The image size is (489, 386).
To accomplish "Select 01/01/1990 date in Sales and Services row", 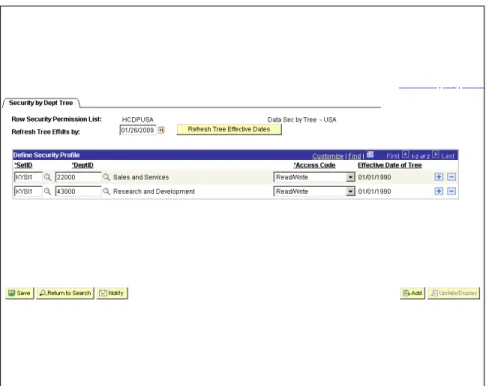I will point(375,177).
